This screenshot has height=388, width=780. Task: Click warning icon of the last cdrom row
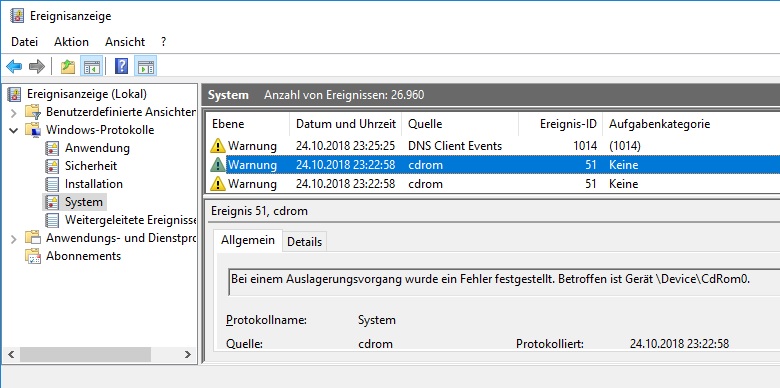218,184
